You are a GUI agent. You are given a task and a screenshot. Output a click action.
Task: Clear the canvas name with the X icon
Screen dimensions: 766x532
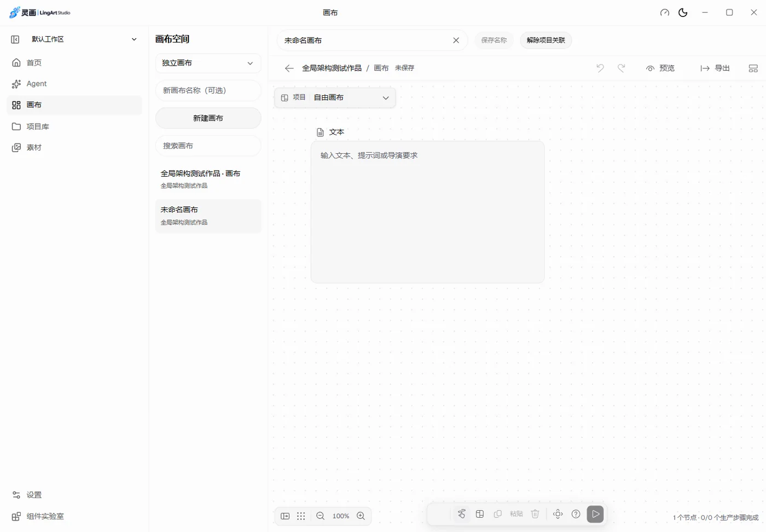point(456,41)
